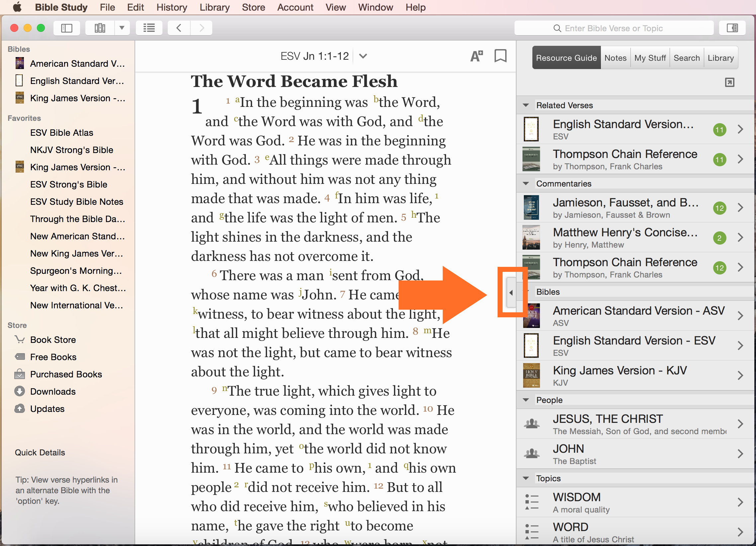Click the King James Version KJV thumbnail
This screenshot has height=546, width=756.
point(531,375)
